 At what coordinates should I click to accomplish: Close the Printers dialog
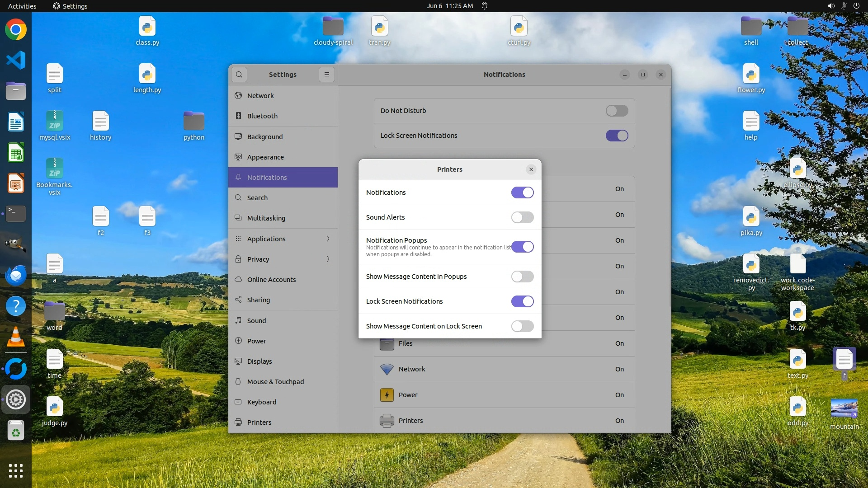click(x=531, y=169)
